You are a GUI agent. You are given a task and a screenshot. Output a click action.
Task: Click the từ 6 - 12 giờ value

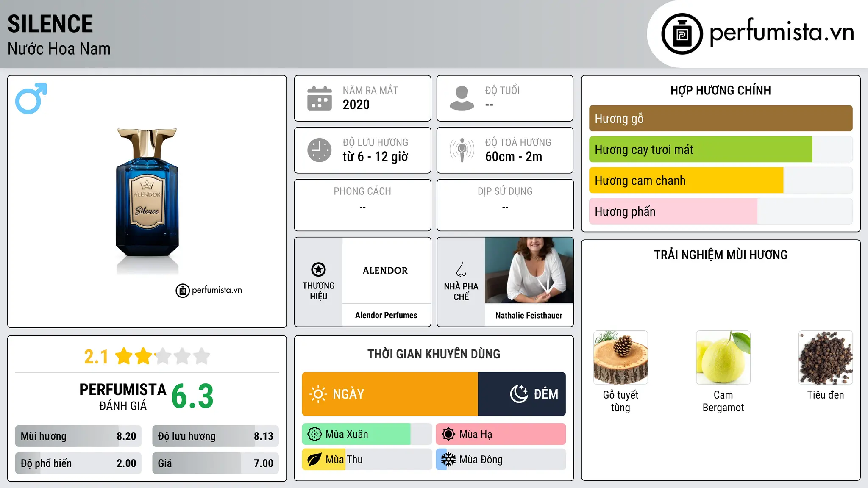pyautogui.click(x=376, y=157)
